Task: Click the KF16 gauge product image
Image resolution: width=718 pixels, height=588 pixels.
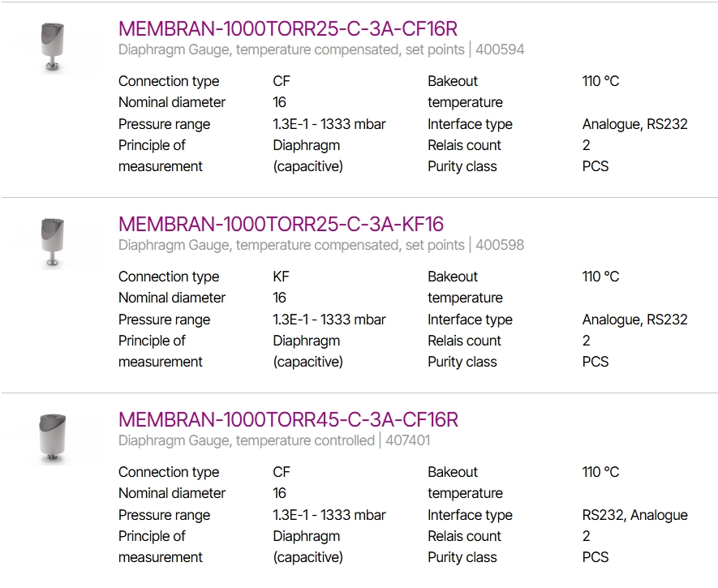Action: (53, 243)
